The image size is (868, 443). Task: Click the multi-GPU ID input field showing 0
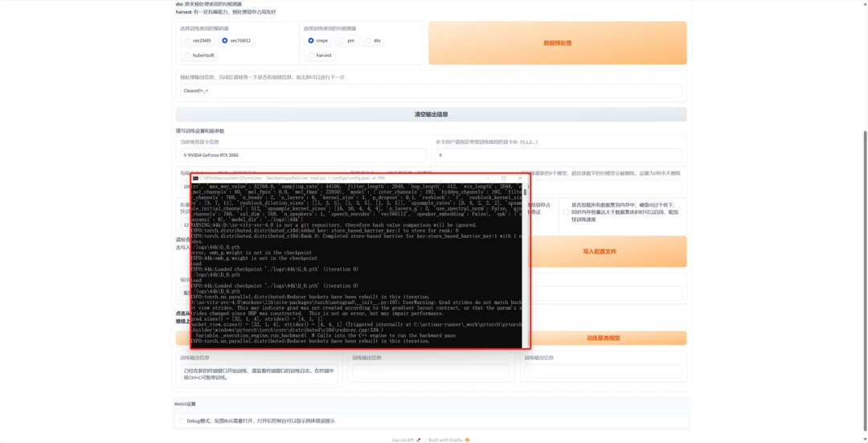pyautogui.click(x=559, y=155)
